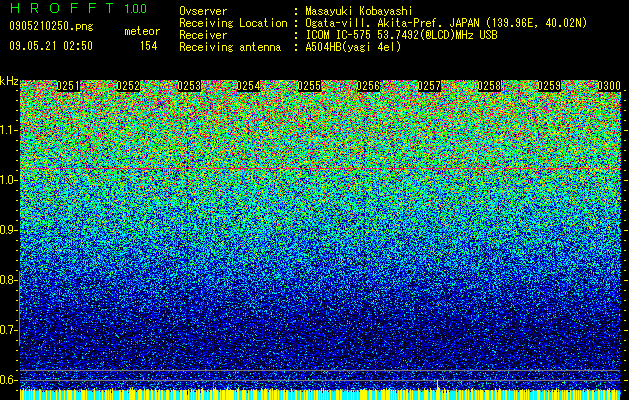Viewport: 629px width, 400px height.
Task: Click the 1.1 kHz axis label
Action: (8, 130)
